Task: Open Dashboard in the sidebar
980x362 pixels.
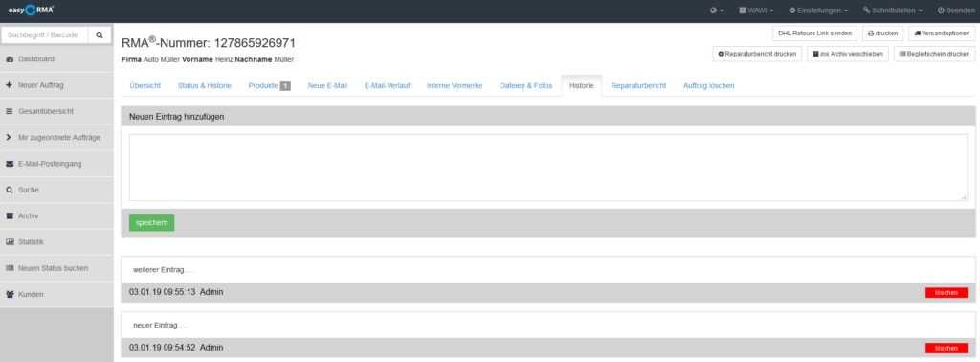Action: point(56,59)
